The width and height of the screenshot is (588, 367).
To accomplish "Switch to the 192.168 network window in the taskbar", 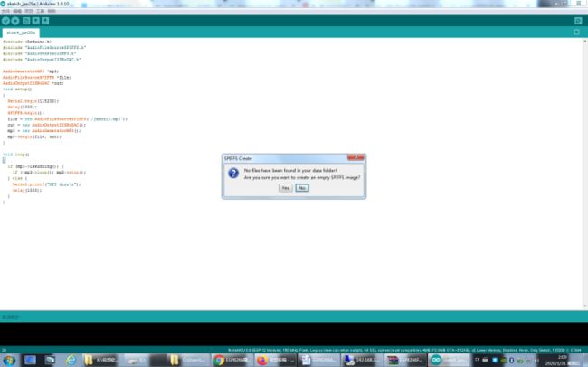I will 363,361.
